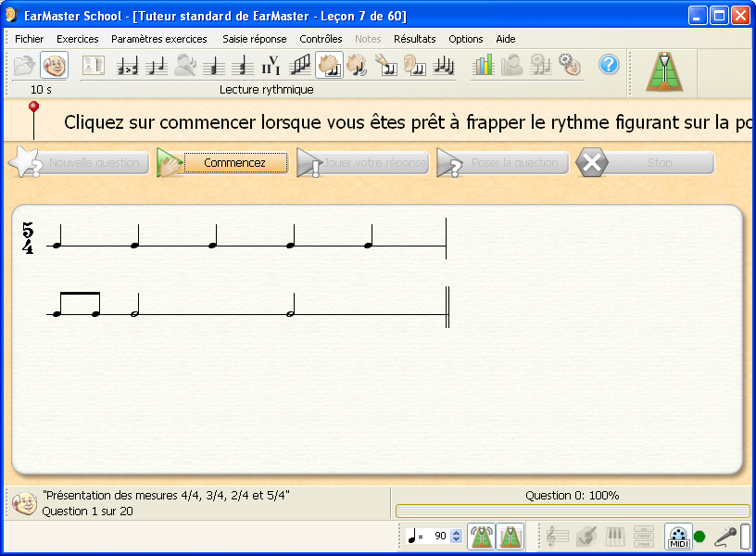Image resolution: width=756 pixels, height=556 pixels.
Task: Select the chord inversions exercise icon
Action: 243,66
